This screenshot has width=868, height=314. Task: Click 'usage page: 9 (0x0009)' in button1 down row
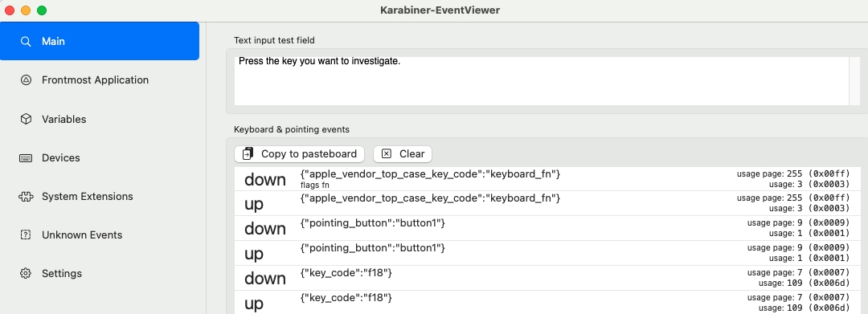click(798, 222)
